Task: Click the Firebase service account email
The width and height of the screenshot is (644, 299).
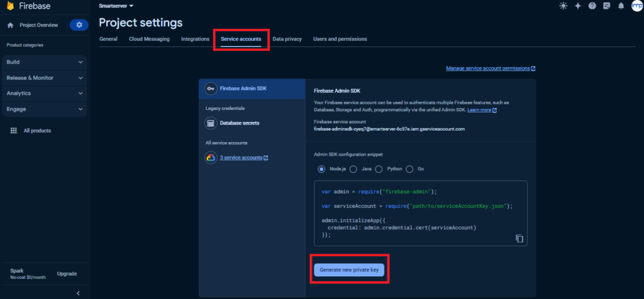Action: pyautogui.click(x=389, y=129)
